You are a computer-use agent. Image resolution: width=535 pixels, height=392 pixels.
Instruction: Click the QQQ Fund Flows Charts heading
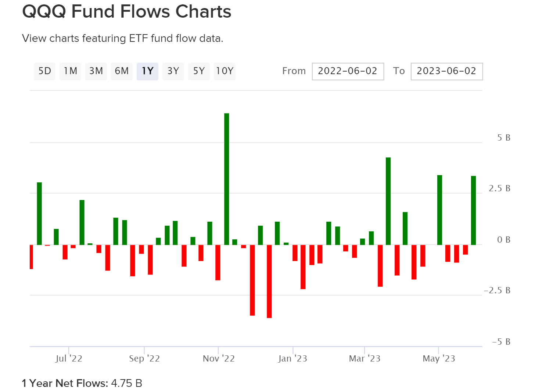(127, 11)
